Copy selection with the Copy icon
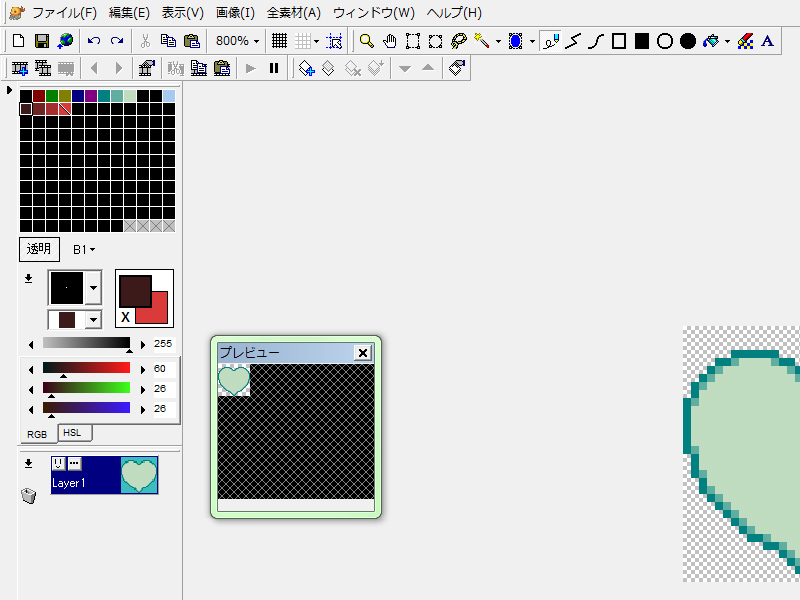Image resolution: width=800 pixels, height=600 pixels. click(168, 41)
